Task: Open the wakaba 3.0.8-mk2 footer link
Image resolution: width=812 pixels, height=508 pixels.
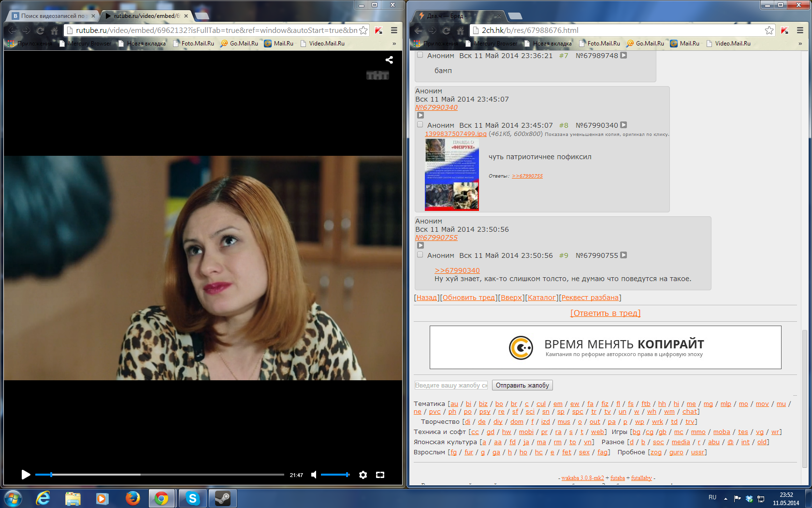Action: 583,478
